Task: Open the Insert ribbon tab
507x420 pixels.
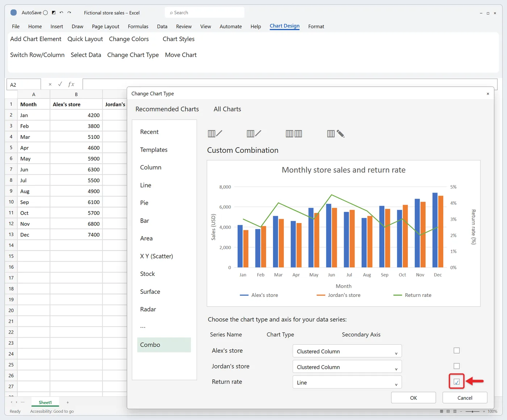Action: point(57,26)
